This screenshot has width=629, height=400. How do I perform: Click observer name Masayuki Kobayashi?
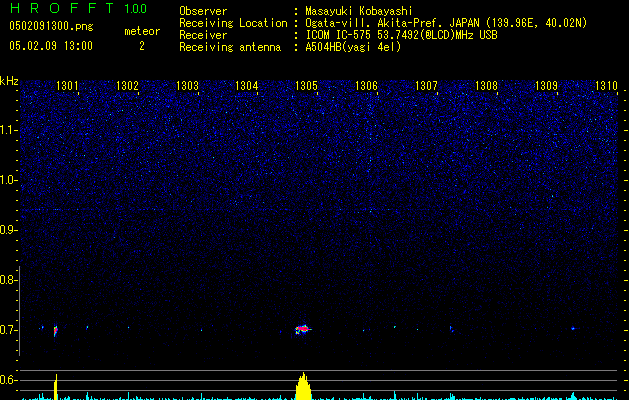coord(359,11)
